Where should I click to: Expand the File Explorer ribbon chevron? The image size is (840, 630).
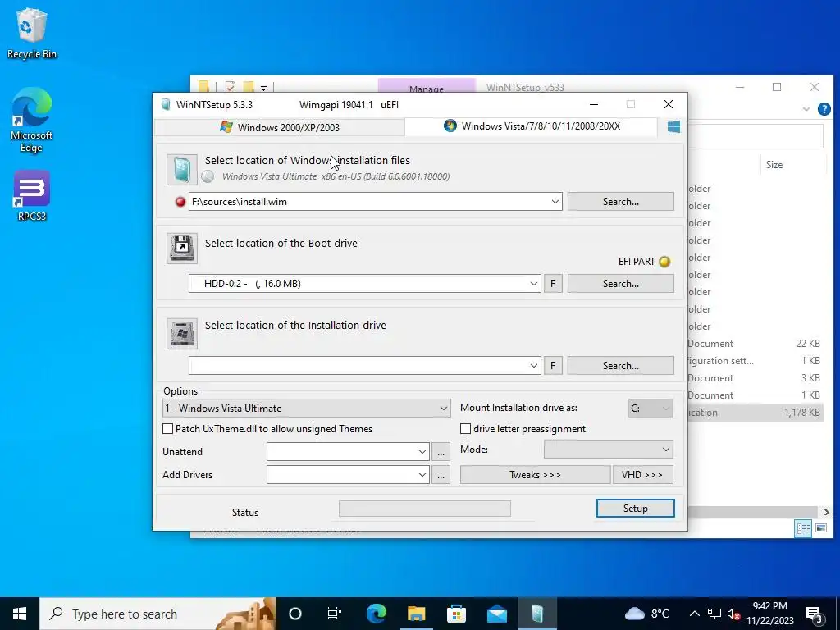806,109
